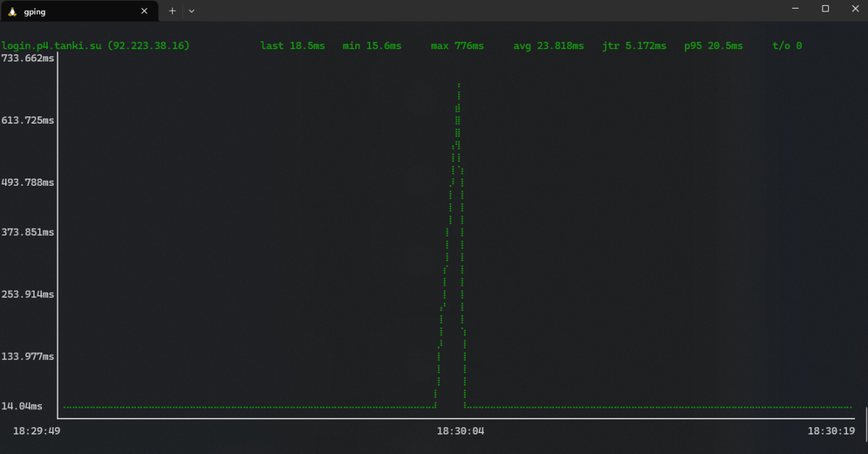868x454 pixels.
Task: Click the 18:30:04 time axis label
Action: pyautogui.click(x=460, y=431)
